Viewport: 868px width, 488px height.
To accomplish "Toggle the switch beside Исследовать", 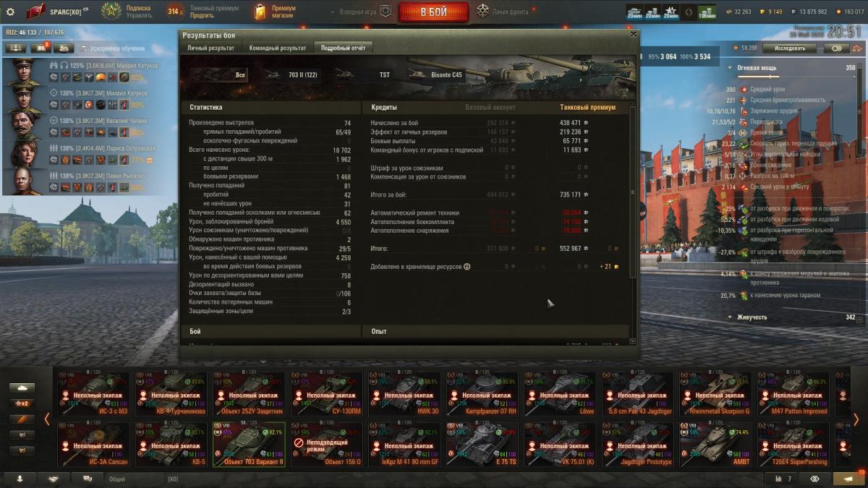I will pyautogui.click(x=837, y=48).
